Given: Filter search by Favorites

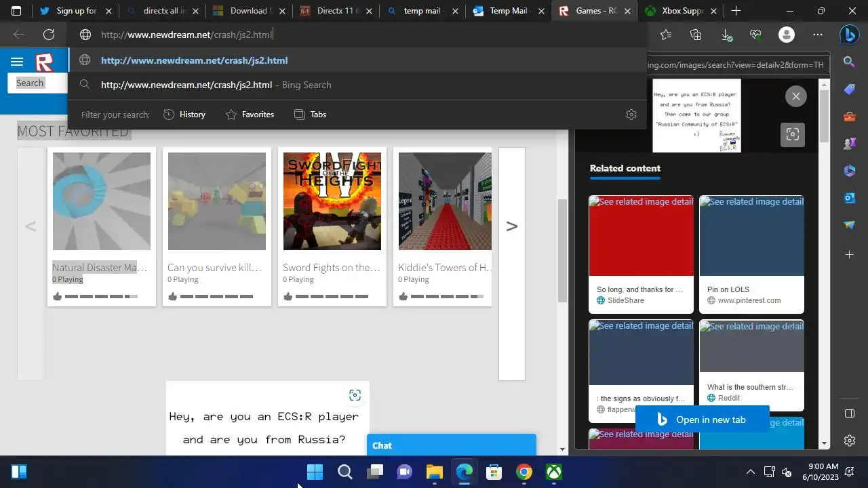Looking at the screenshot, I should tap(250, 115).
